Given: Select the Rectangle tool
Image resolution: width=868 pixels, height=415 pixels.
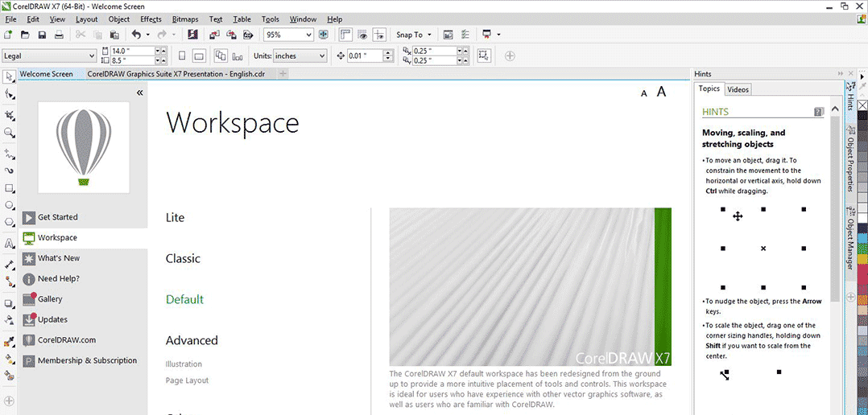Looking at the screenshot, I should point(10,188).
